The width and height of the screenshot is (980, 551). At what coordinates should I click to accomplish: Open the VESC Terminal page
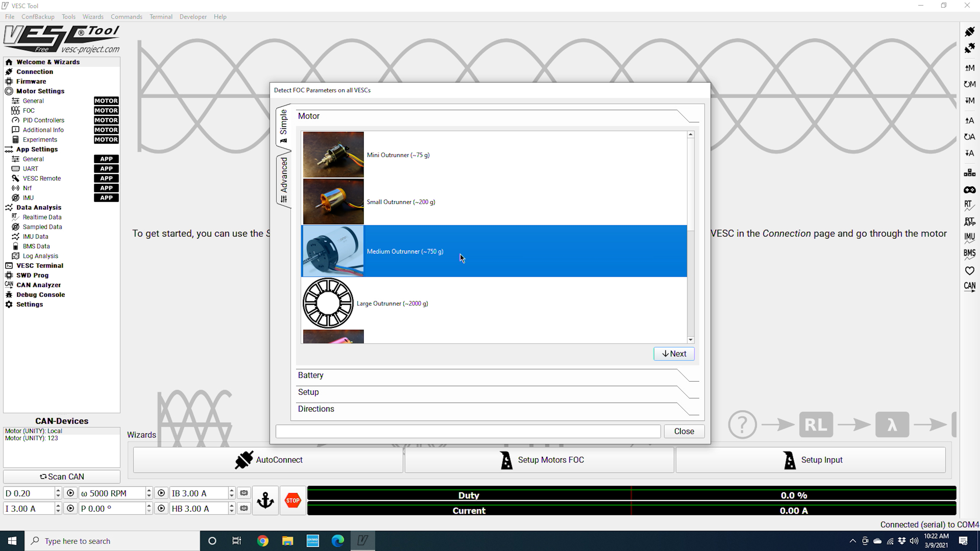point(62,265)
